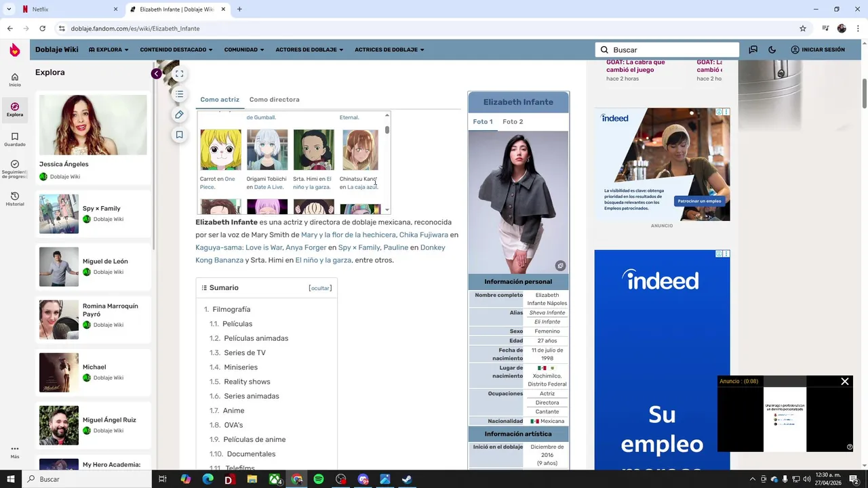This screenshot has width=868, height=488.
Task: Open Seguimiento de progreso in the sidebar
Action: pos(14,169)
